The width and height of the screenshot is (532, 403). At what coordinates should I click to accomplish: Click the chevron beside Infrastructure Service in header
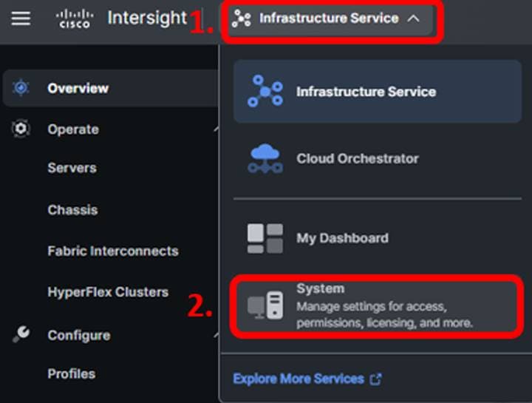pyautogui.click(x=413, y=18)
